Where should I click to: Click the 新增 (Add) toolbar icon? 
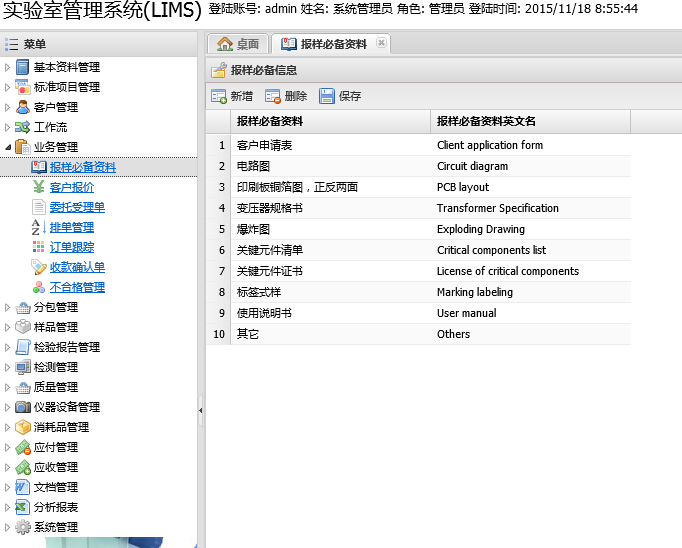[x=219, y=96]
